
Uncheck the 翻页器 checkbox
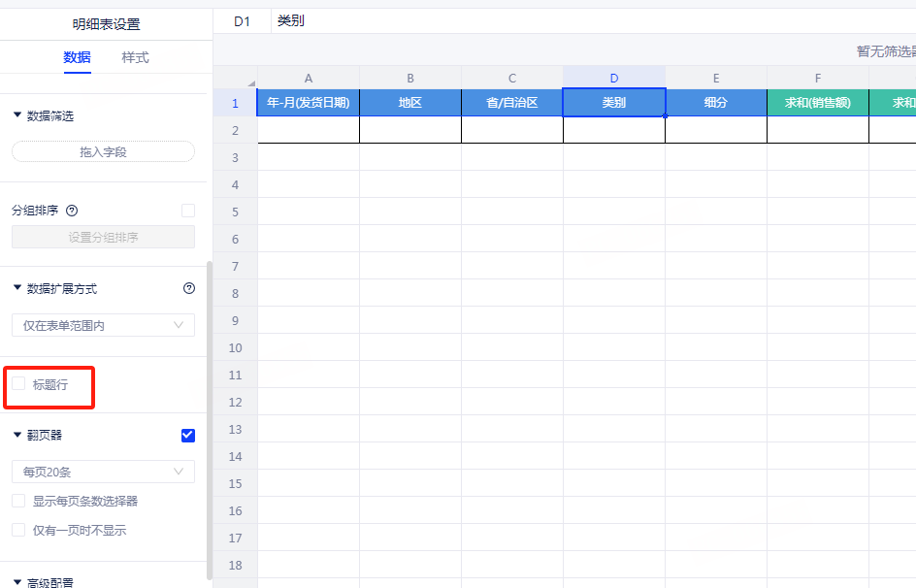(x=188, y=436)
